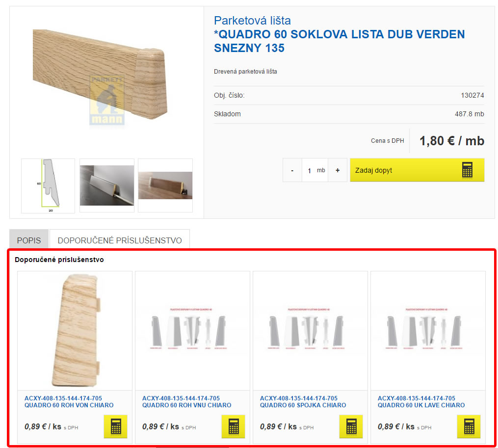Image resolution: width=498 pixels, height=448 pixels.
Task: Open the DOPORUČENÉ PRÍSLUŠENSTVO tab
Action: 120,240
